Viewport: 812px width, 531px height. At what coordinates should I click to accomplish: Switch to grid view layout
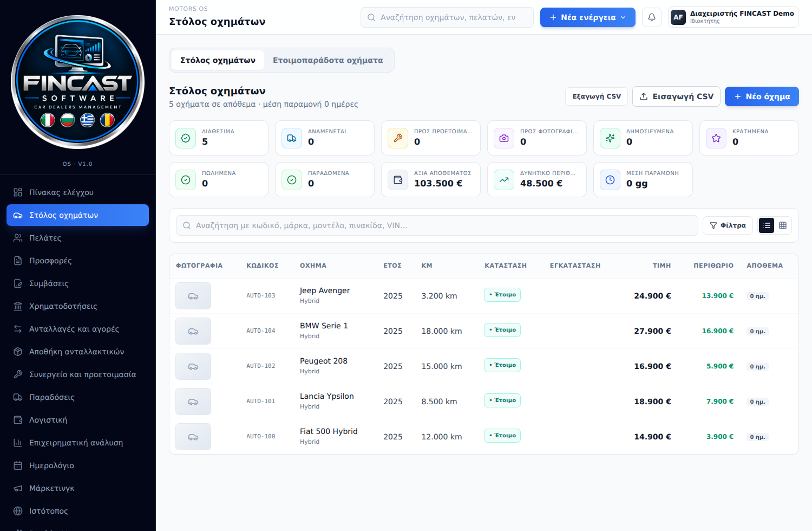pos(783,225)
